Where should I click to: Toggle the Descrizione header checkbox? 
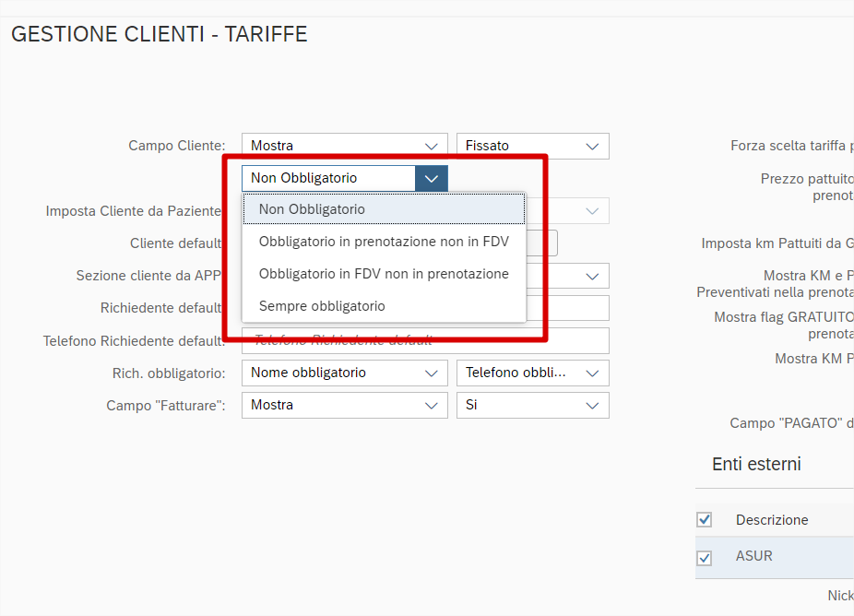705,520
